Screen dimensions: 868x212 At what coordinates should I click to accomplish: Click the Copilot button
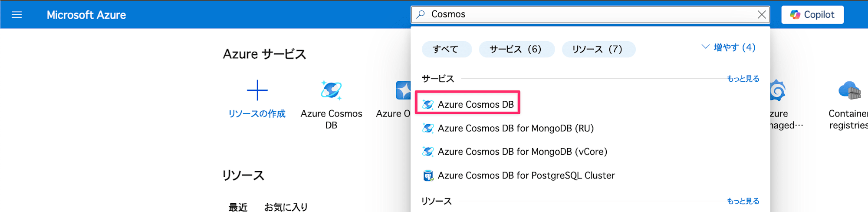tap(812, 15)
